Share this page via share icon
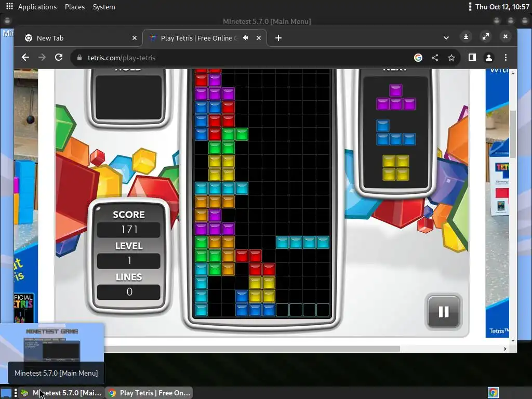 [435, 58]
